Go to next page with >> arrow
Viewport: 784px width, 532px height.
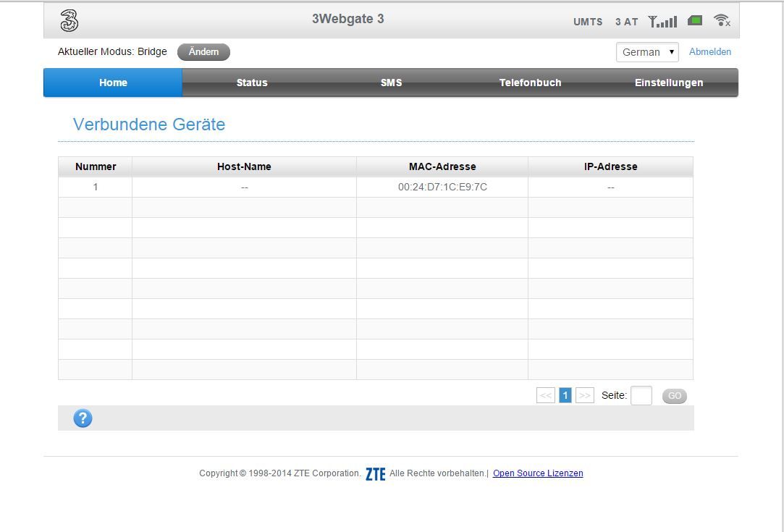(x=584, y=395)
